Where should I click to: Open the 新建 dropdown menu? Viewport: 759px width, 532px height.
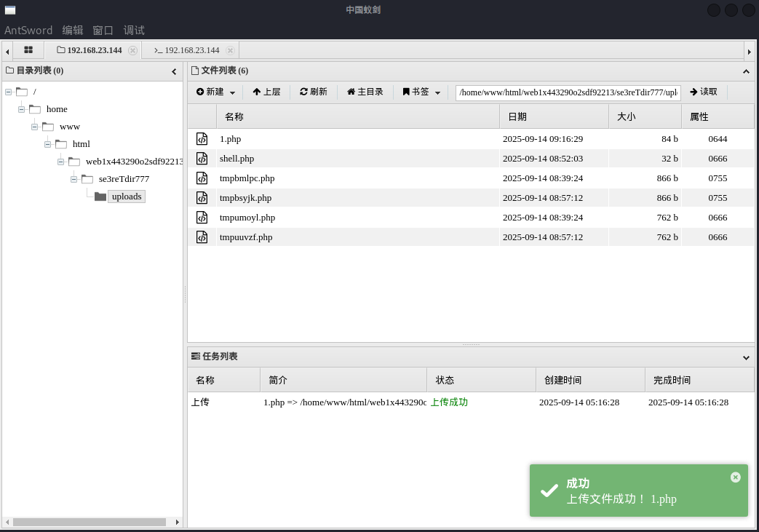point(216,92)
